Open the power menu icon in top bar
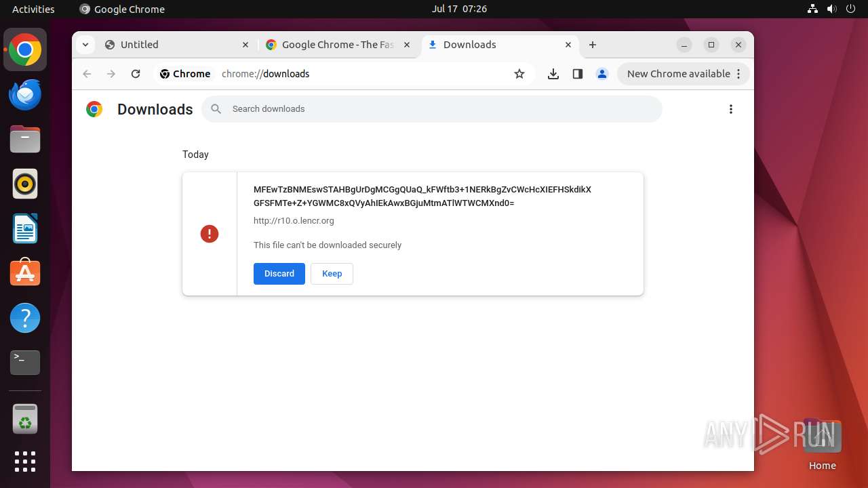The image size is (868, 488). point(850,9)
